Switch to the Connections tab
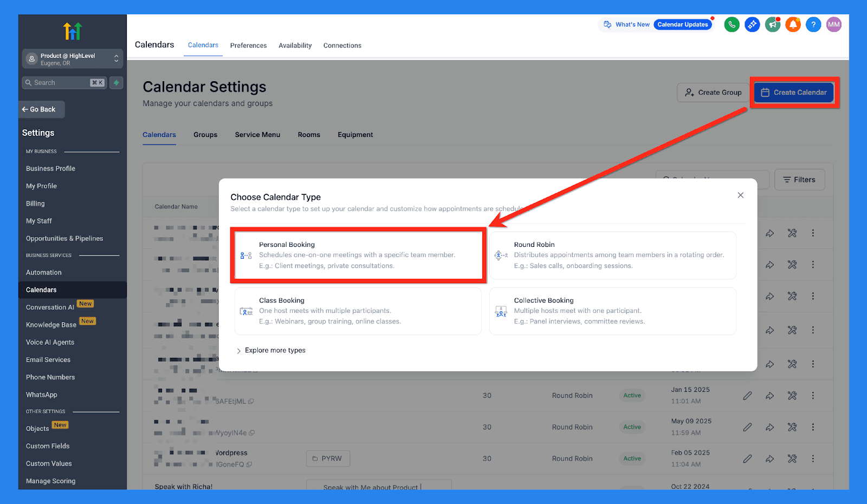Image resolution: width=867 pixels, height=504 pixels. click(342, 45)
